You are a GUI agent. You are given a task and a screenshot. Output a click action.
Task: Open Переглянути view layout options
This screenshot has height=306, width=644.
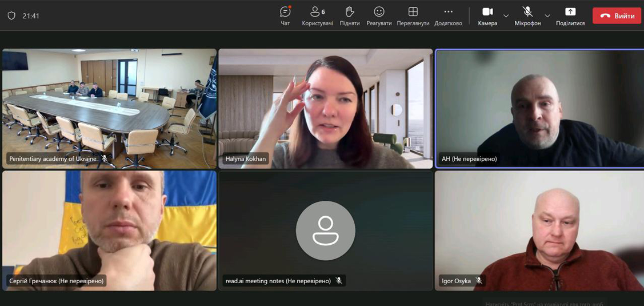click(x=413, y=16)
